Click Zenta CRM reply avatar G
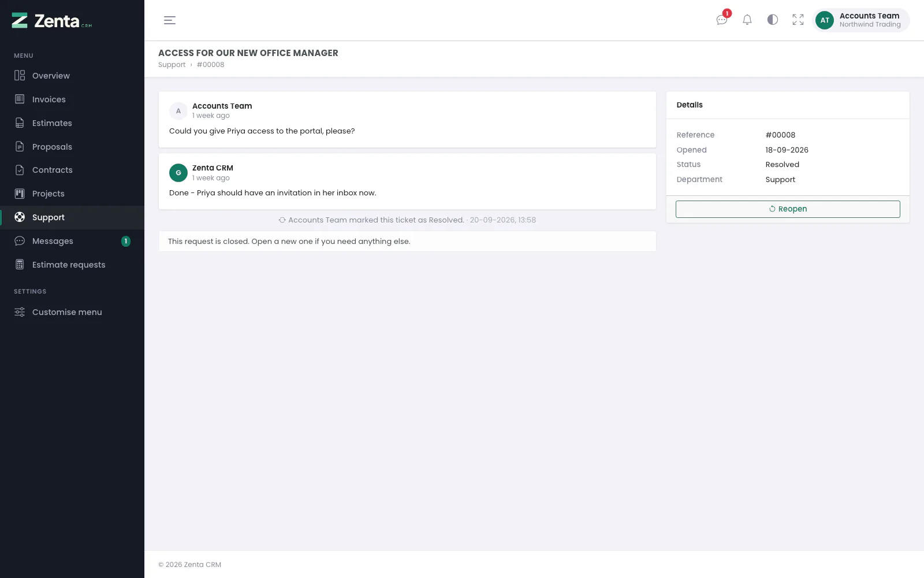Image resolution: width=924 pixels, height=578 pixels. click(x=178, y=173)
